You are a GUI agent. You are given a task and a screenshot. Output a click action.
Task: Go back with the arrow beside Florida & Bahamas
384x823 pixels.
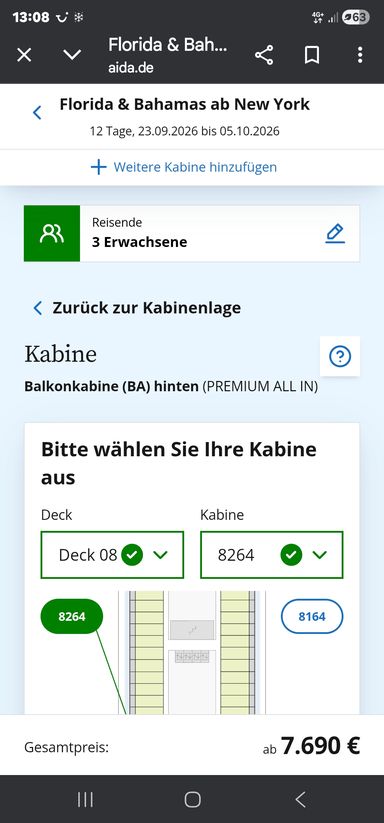click(37, 112)
